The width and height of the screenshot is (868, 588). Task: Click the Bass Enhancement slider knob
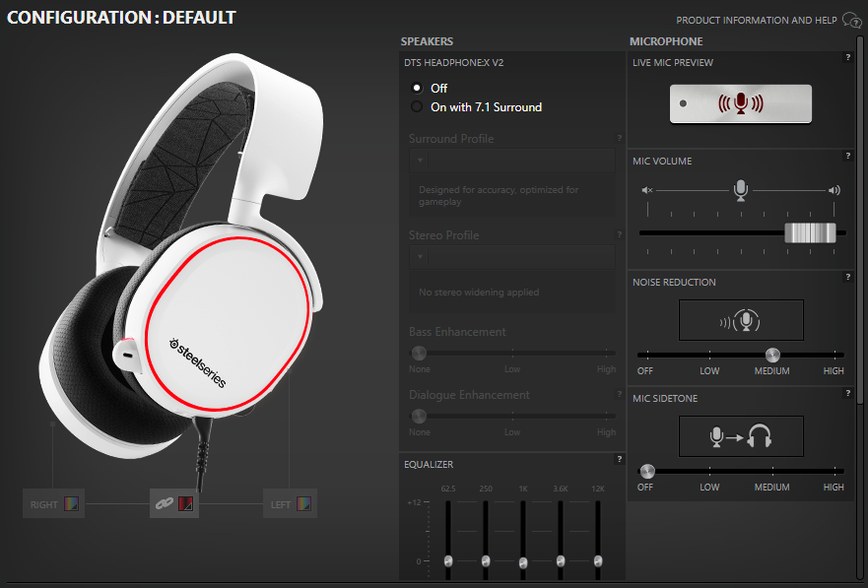tap(419, 353)
